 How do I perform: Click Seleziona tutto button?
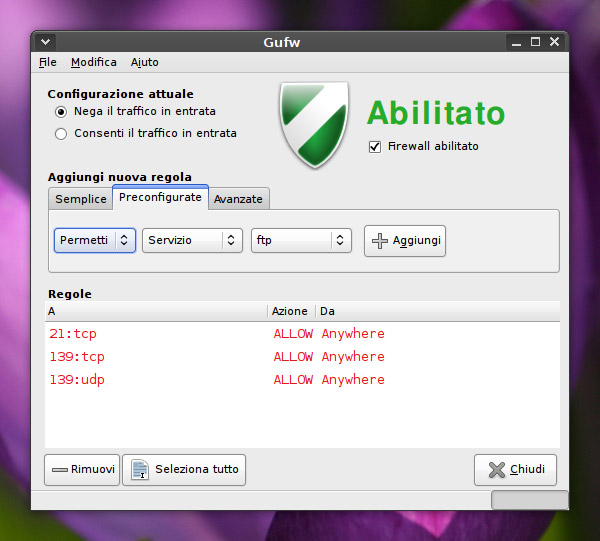pos(184,469)
